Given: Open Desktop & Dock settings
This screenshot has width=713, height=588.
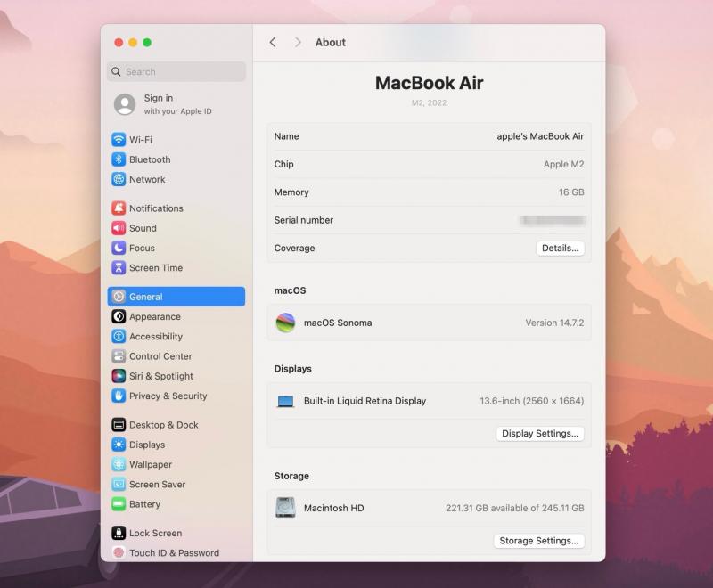Looking at the screenshot, I should point(176,425).
